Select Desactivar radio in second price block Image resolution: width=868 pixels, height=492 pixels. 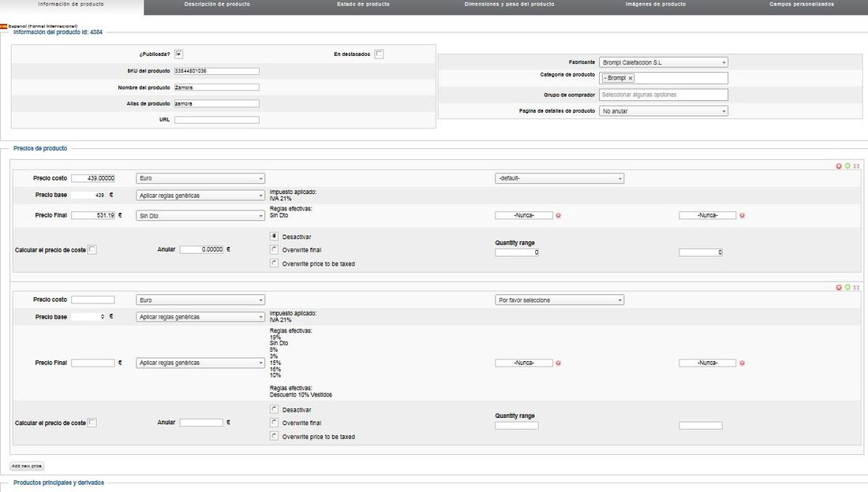(x=274, y=409)
